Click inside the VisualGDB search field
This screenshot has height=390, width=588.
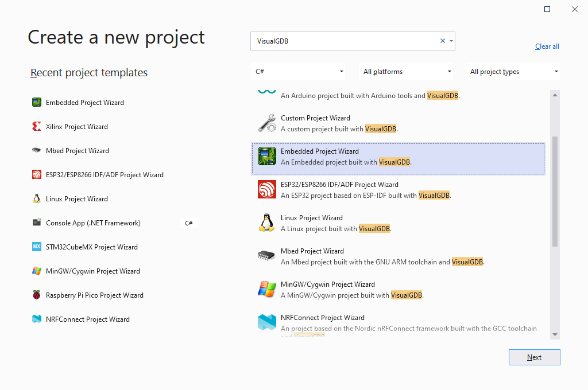[345, 41]
